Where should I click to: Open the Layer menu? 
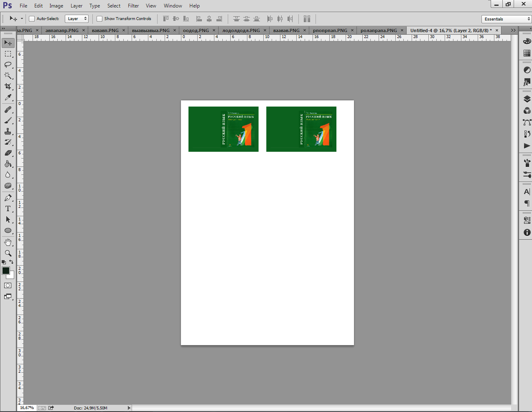pos(76,6)
